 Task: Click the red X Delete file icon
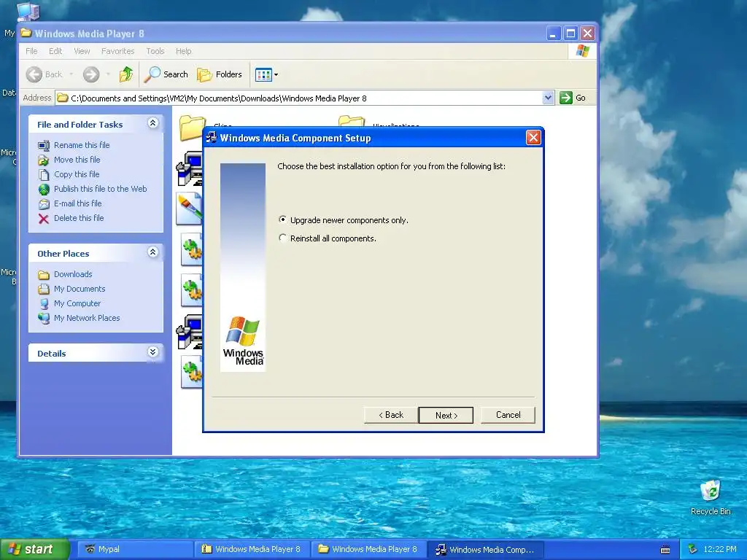[43, 219]
